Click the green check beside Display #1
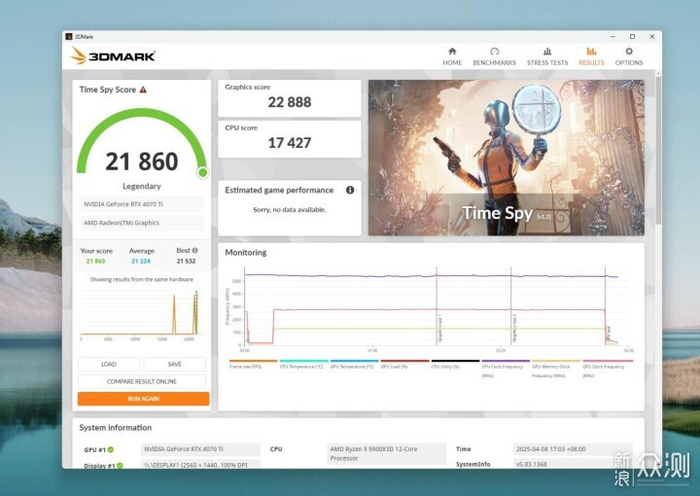The image size is (700, 496). pyautogui.click(x=120, y=466)
